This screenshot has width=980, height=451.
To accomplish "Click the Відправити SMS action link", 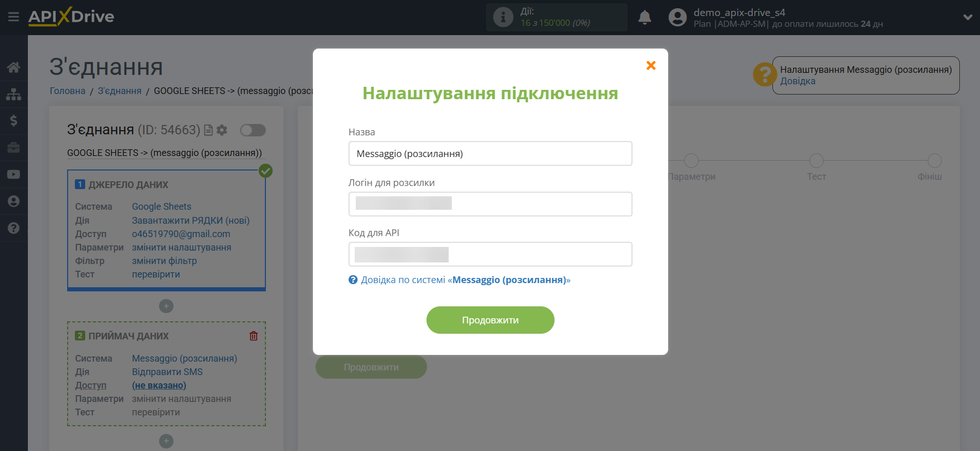I will tap(167, 372).
